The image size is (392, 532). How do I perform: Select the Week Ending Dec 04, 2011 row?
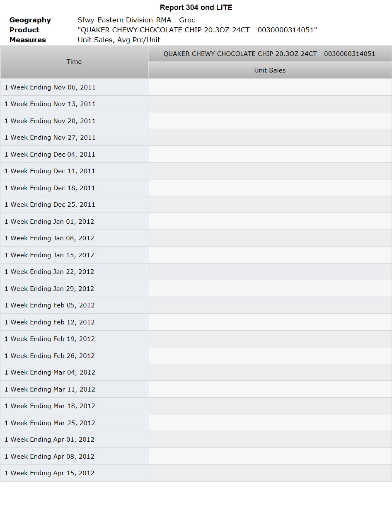[x=196, y=155]
